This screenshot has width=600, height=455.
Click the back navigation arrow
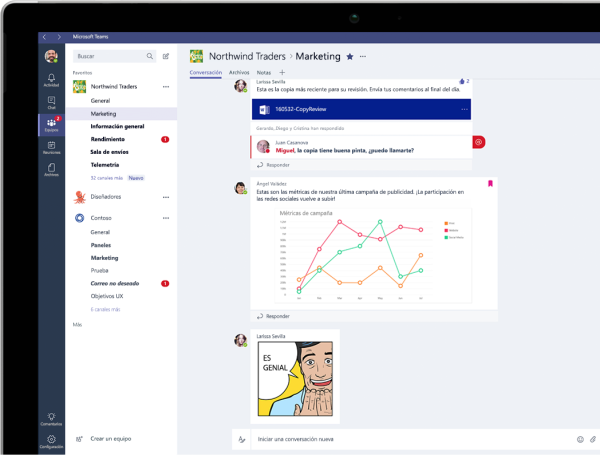(x=44, y=37)
